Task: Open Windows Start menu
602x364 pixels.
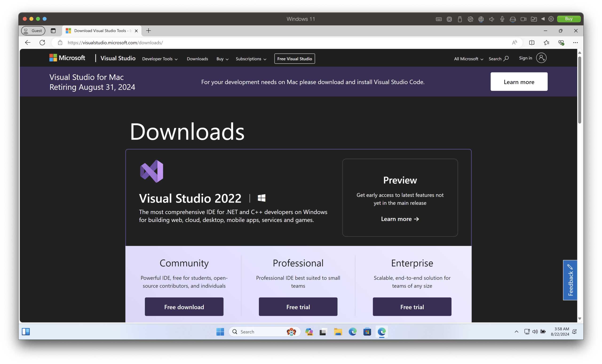Action: [220, 332]
